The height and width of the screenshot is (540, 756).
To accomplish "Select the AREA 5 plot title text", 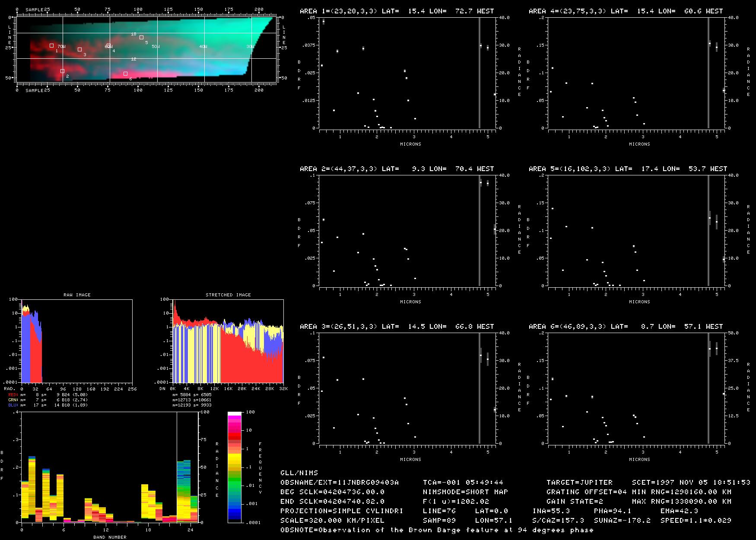I will click(x=628, y=169).
